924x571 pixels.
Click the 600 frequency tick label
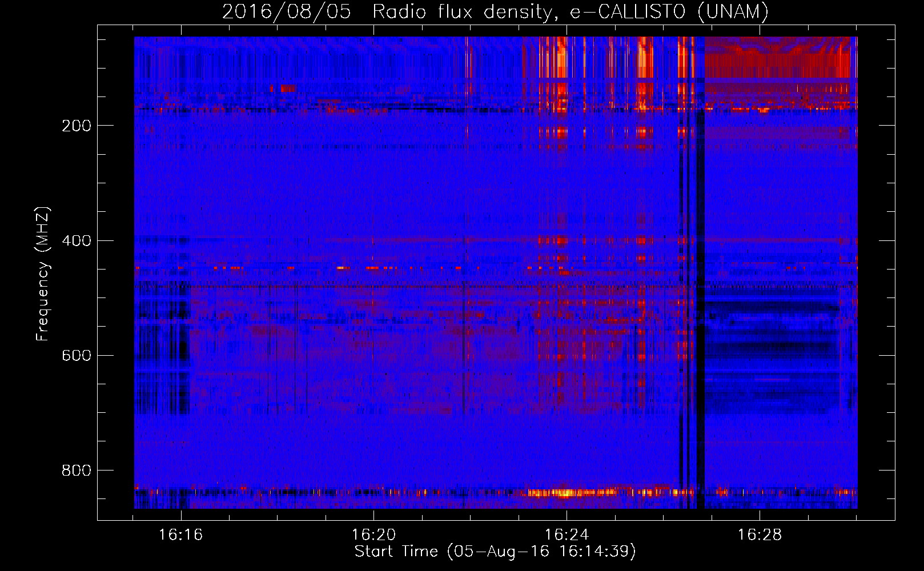click(x=76, y=355)
